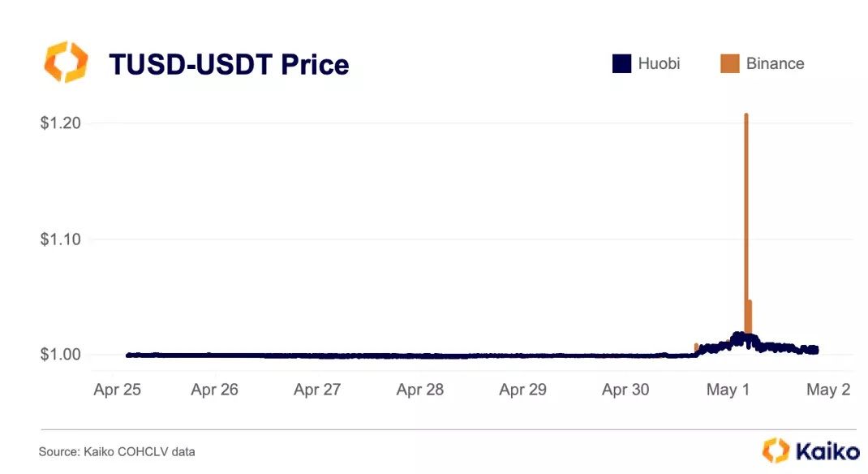Click the $1.10 y-axis label

point(60,239)
